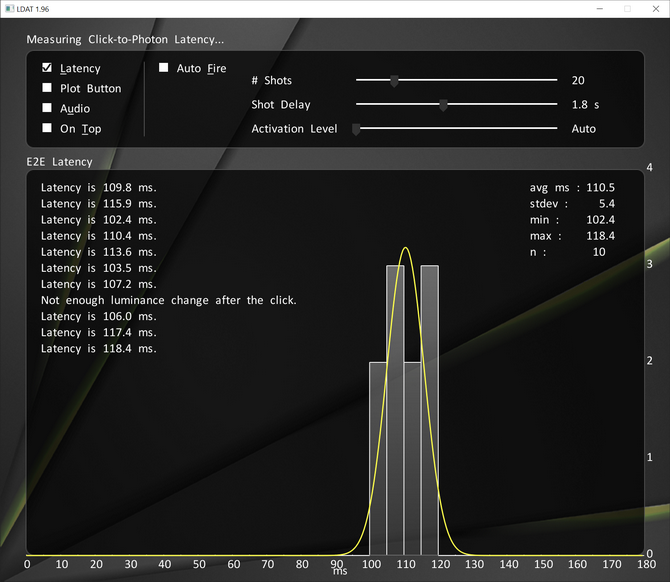Click 'Latency is 109.8 ms.' line
Viewport: 670px width, 582px height.
pos(99,188)
